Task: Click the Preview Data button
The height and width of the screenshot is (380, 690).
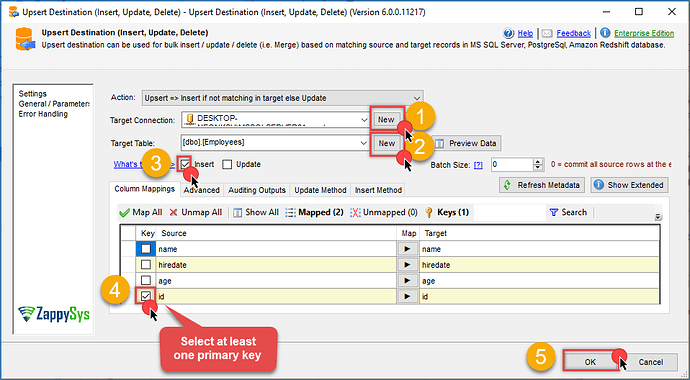Action: pyautogui.click(x=466, y=143)
